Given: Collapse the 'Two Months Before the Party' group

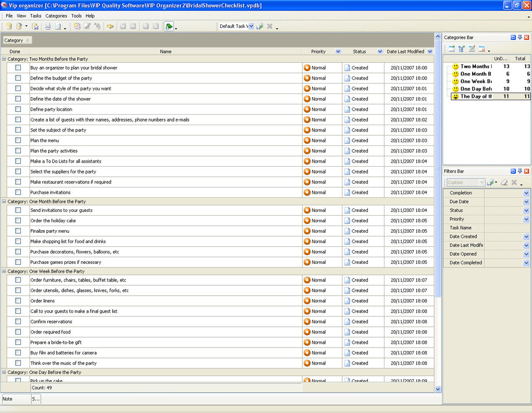Looking at the screenshot, I should (x=4, y=59).
